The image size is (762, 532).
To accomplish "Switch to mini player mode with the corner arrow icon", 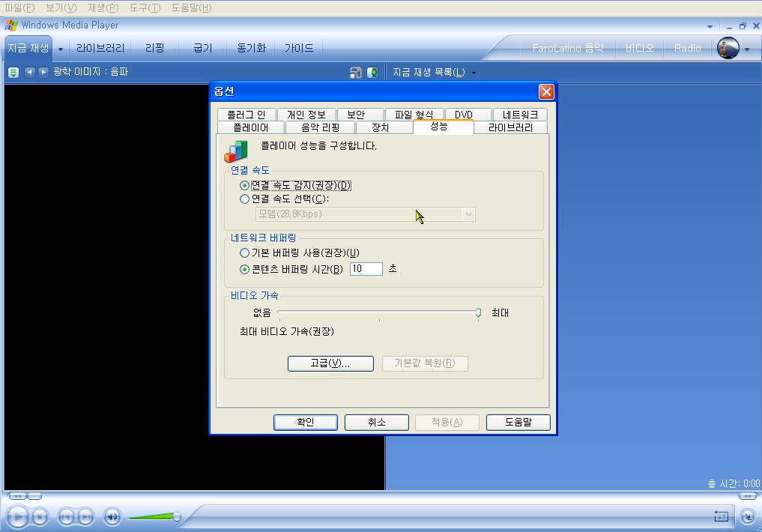I will pos(748,516).
